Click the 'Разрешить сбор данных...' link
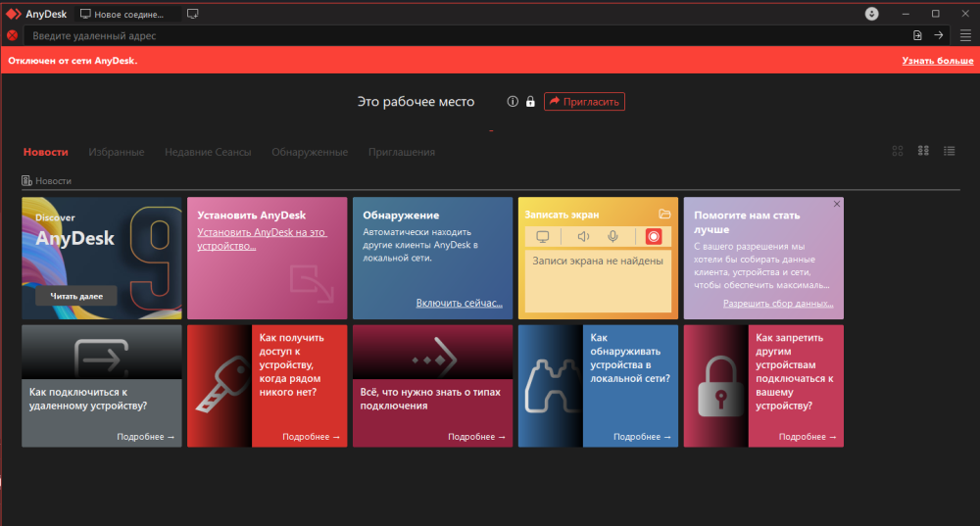980x526 pixels. click(778, 303)
